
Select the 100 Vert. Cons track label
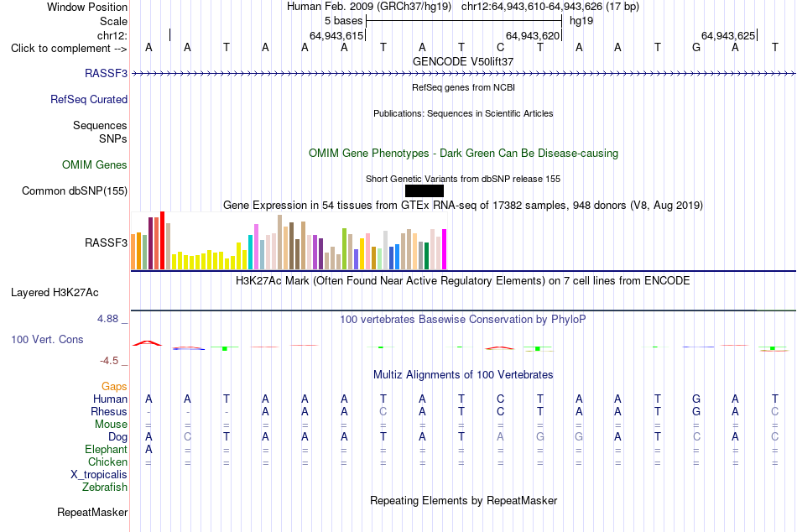(x=47, y=339)
